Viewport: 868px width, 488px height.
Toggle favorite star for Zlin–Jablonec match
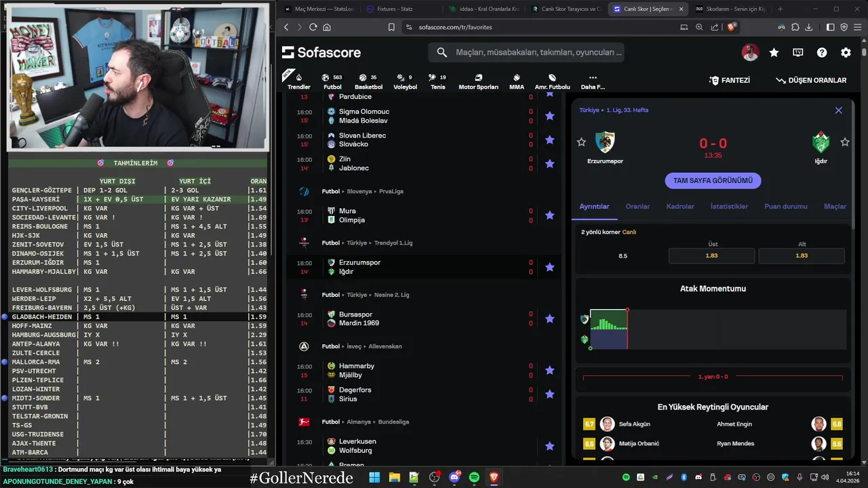pos(550,163)
